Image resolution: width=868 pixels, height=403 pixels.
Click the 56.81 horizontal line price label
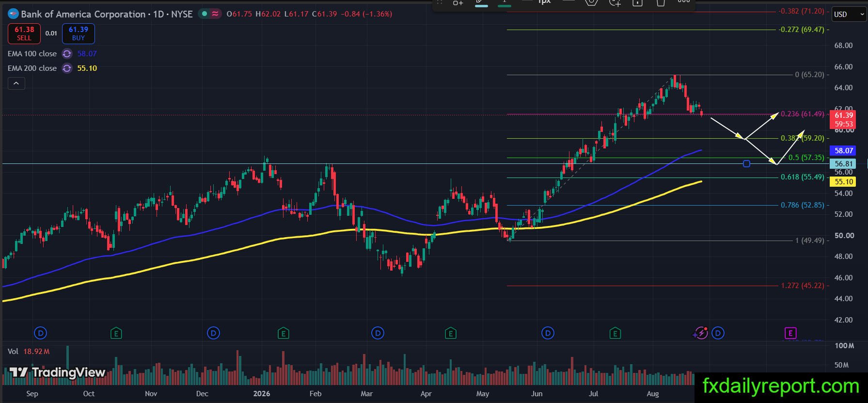coord(844,164)
